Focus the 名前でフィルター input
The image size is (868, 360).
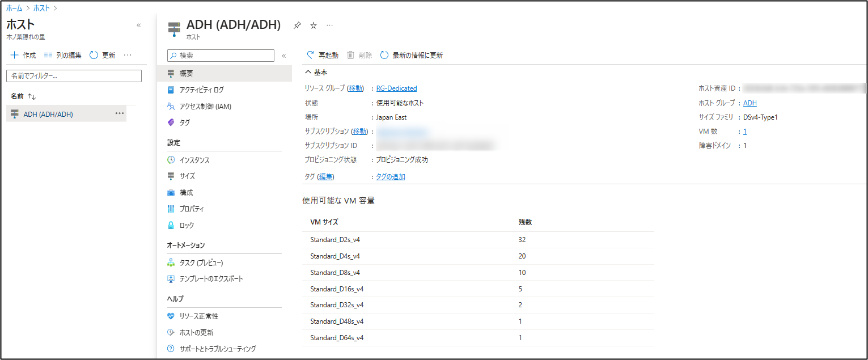coord(74,76)
